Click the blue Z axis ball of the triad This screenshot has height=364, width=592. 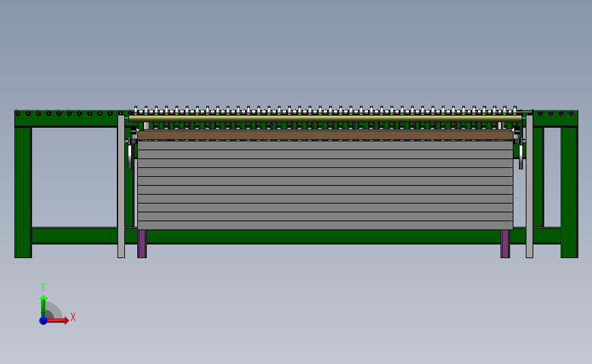click(43, 320)
